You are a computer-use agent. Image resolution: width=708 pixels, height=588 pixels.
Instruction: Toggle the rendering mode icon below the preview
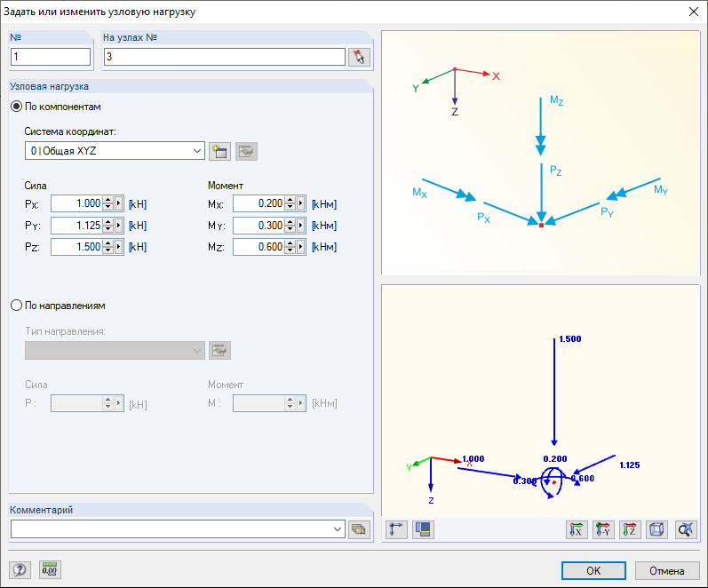click(x=423, y=529)
